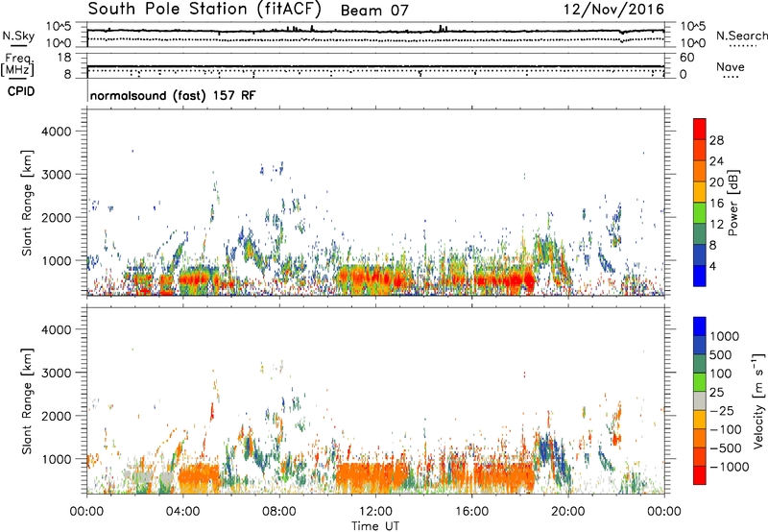Click the "18" frequency axis tick label

click(64, 58)
